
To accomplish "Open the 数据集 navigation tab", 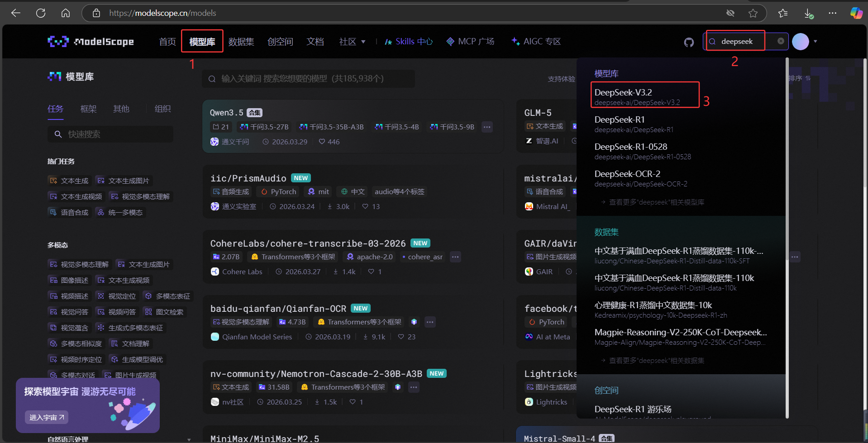I will [241, 42].
